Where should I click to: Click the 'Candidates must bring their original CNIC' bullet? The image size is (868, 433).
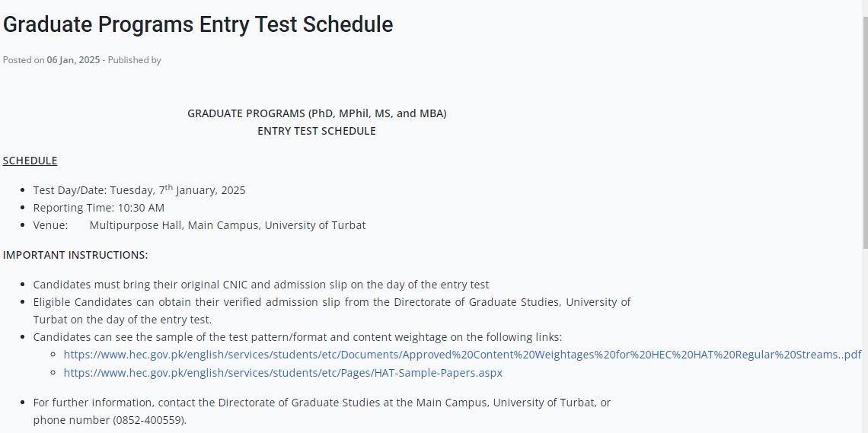pyautogui.click(x=261, y=285)
